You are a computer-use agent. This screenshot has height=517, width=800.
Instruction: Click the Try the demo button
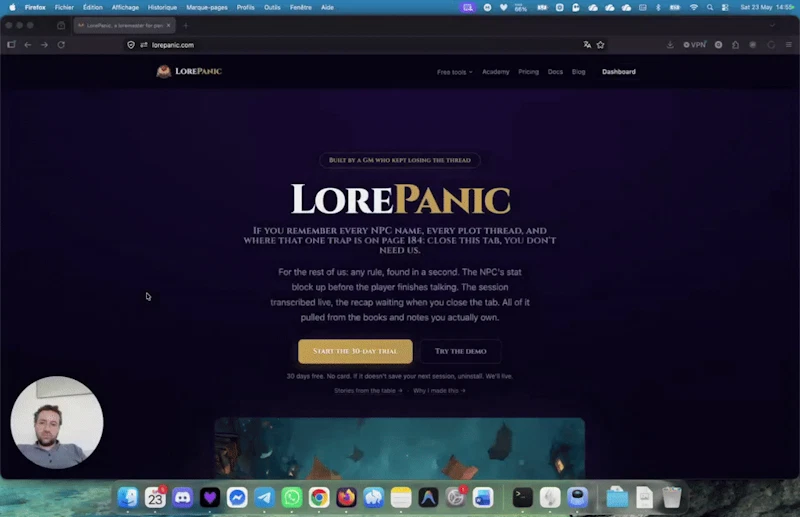461,351
